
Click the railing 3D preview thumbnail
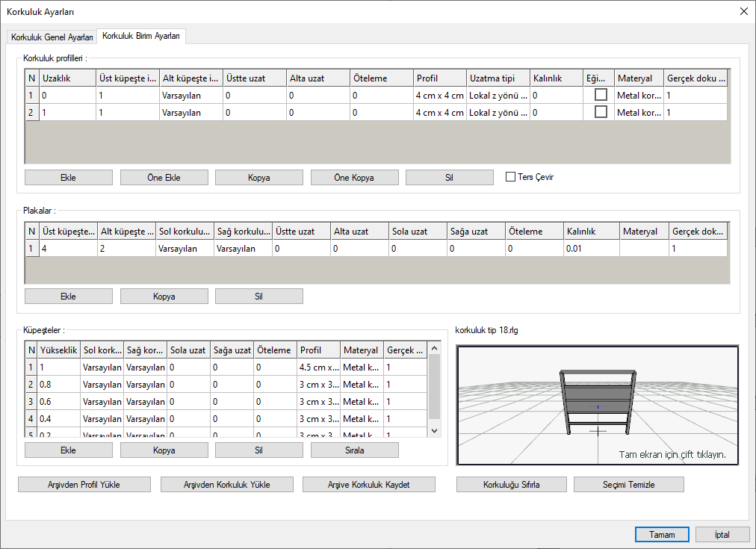(597, 405)
